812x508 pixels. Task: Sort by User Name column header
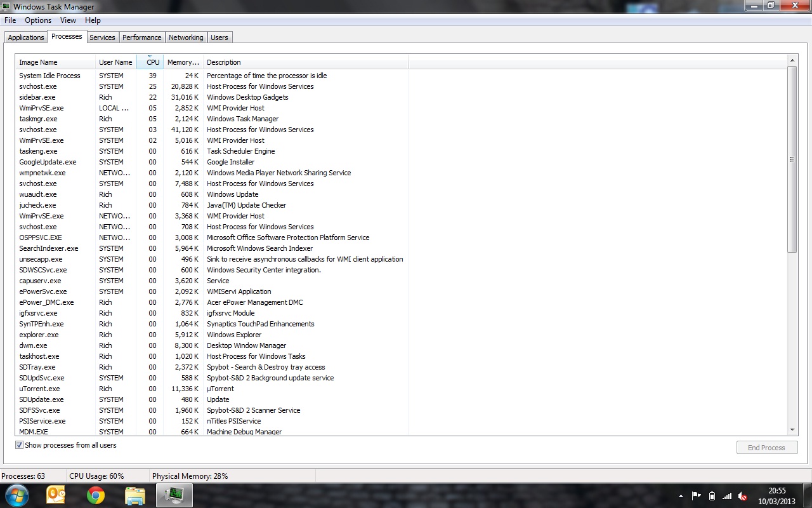pyautogui.click(x=115, y=62)
